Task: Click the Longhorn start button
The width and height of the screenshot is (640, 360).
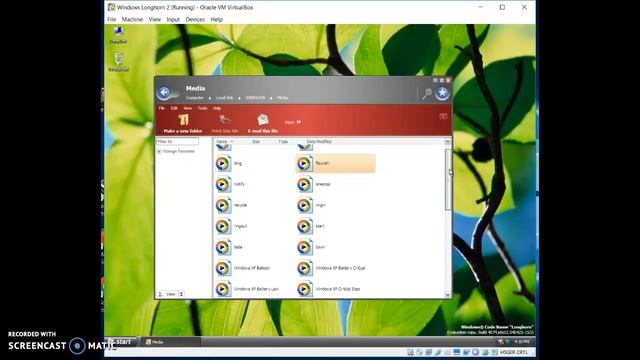Action: tap(121, 342)
